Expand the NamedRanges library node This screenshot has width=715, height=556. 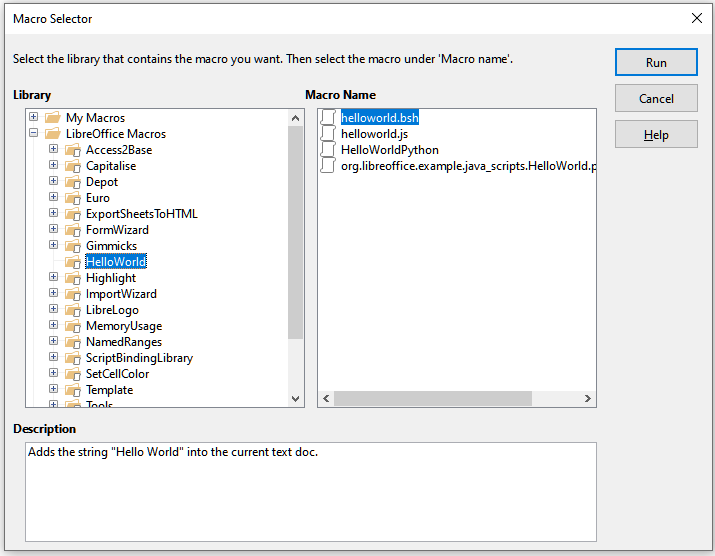click(x=53, y=341)
